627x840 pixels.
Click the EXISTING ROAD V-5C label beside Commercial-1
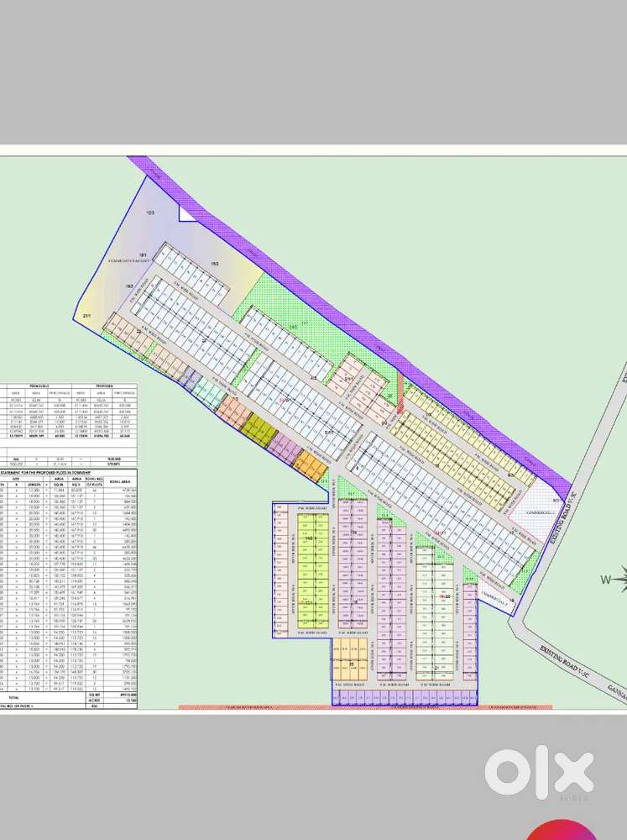(x=563, y=518)
